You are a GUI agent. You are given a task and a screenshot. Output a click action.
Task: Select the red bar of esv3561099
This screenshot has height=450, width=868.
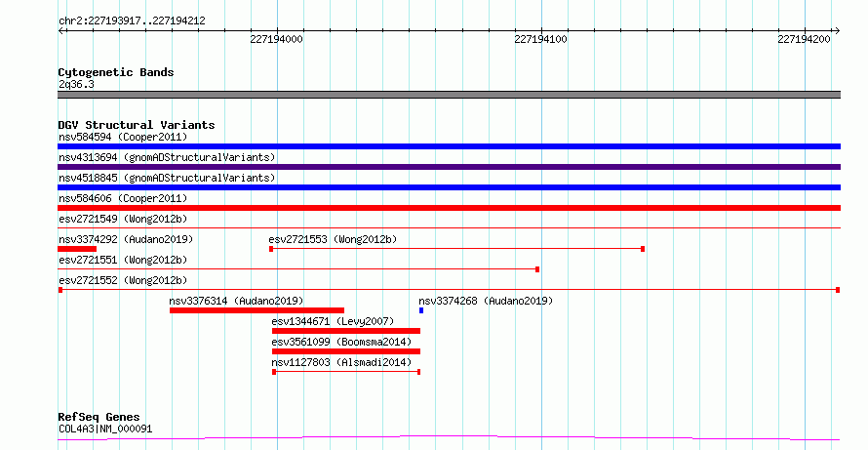click(346, 351)
